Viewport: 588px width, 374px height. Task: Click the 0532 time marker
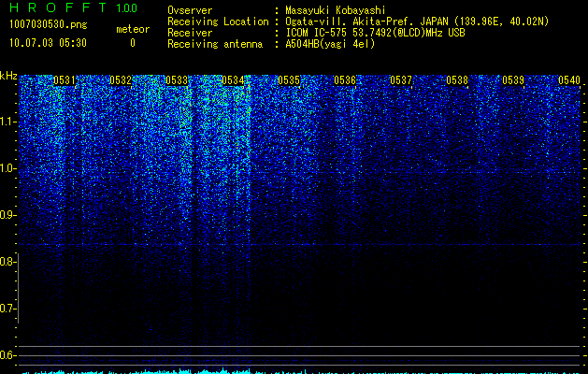(x=121, y=80)
